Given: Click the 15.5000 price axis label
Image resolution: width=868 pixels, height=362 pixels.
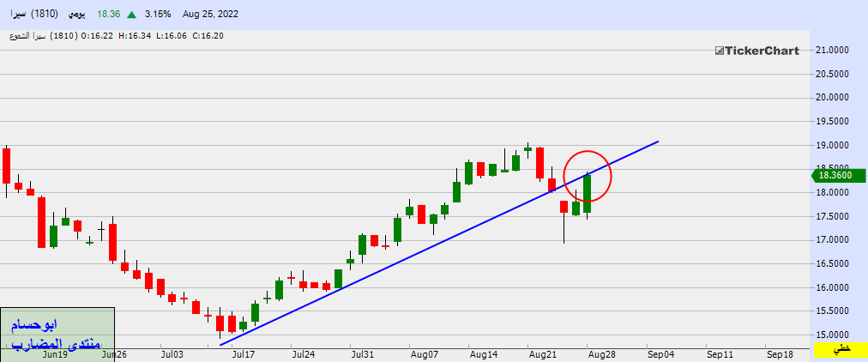Looking at the screenshot, I should click(x=834, y=311).
